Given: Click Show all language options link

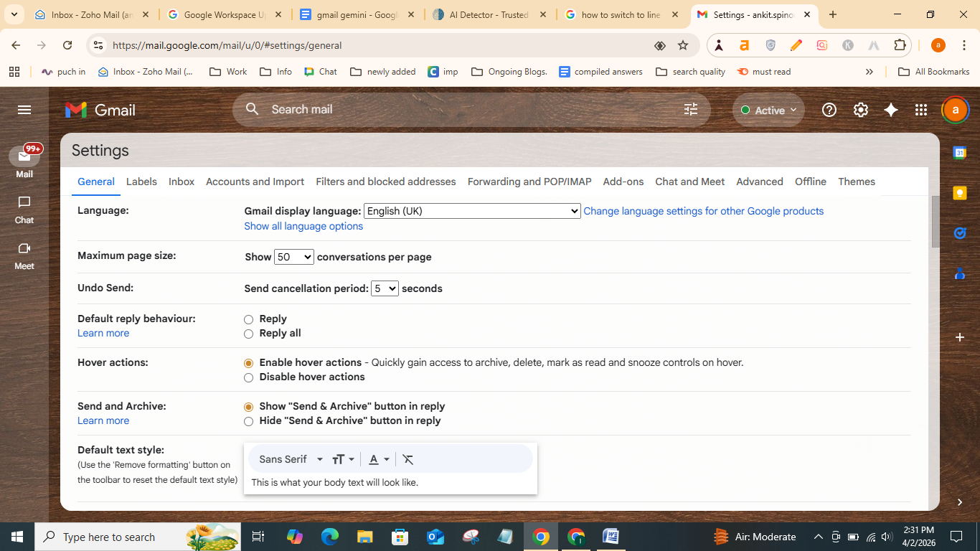Looking at the screenshot, I should pyautogui.click(x=303, y=226).
